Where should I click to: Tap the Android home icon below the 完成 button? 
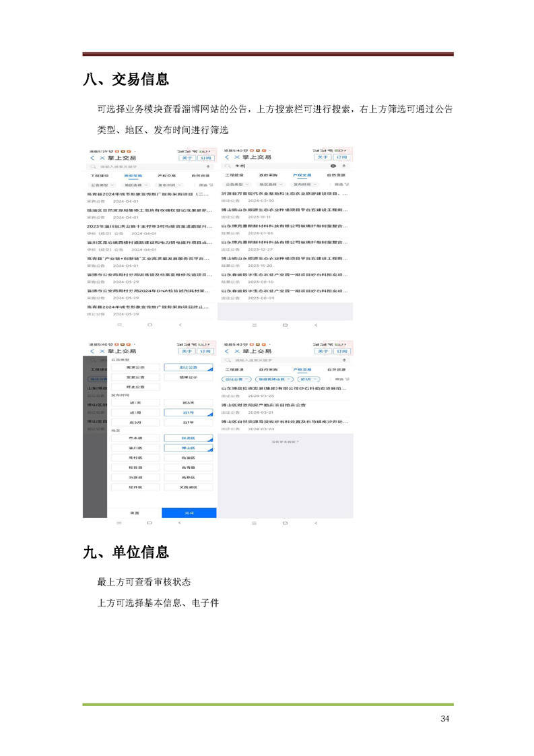[x=149, y=522]
